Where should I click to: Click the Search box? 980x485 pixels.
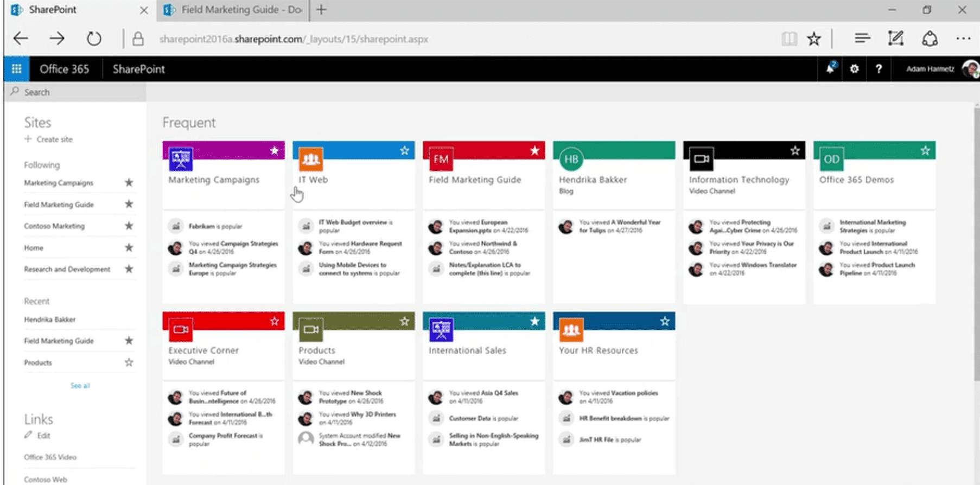coord(75,92)
